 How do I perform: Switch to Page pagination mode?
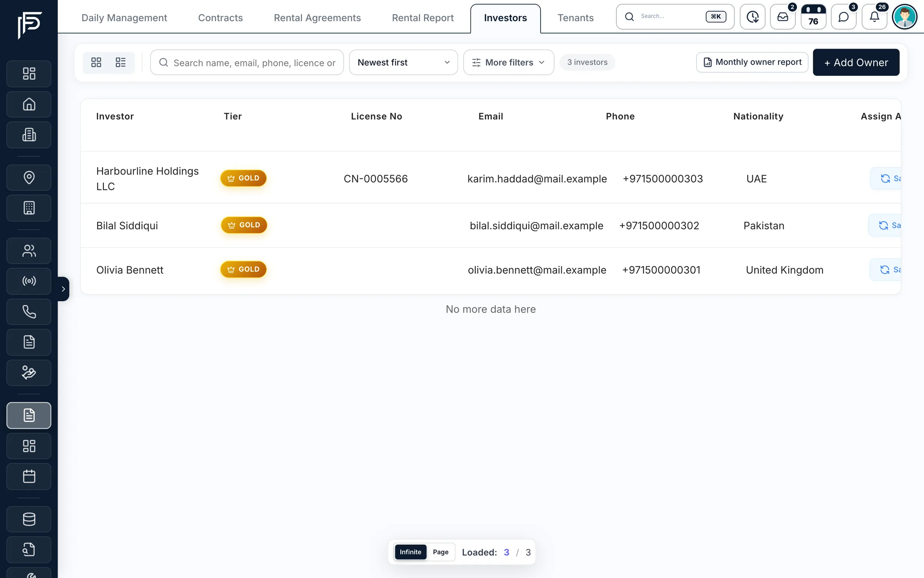[440, 552]
